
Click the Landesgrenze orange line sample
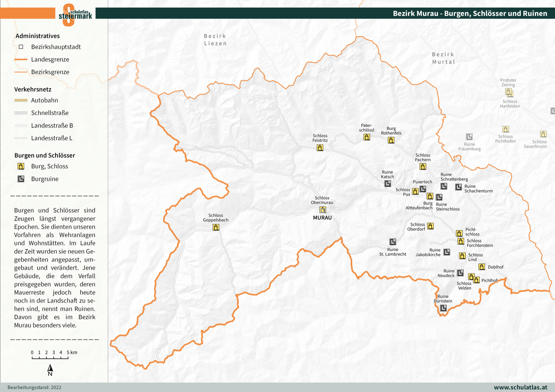21,60
